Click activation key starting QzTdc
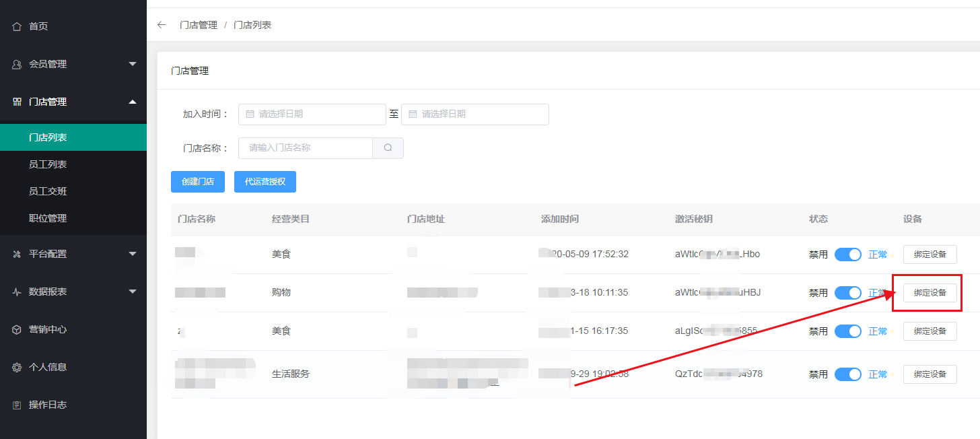The height and width of the screenshot is (439, 980). pos(719,374)
